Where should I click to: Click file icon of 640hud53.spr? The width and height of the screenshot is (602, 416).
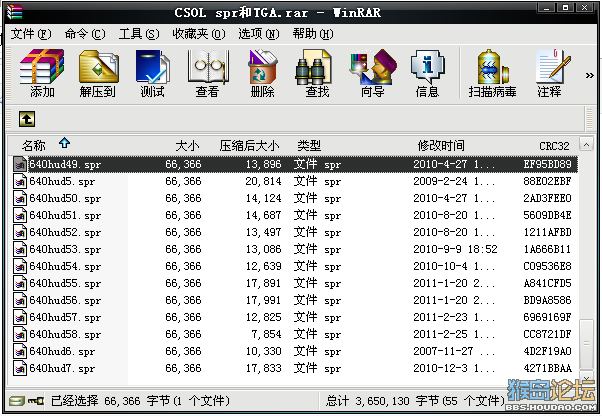(x=20, y=249)
